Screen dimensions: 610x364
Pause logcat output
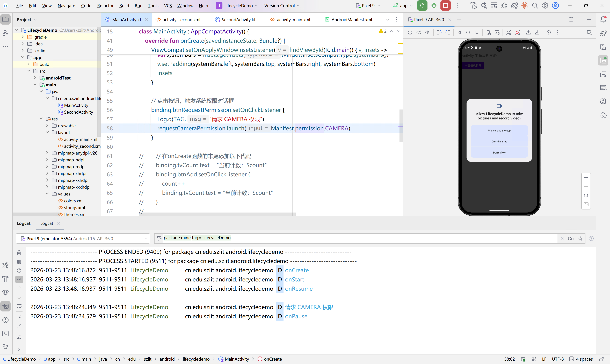point(19,262)
